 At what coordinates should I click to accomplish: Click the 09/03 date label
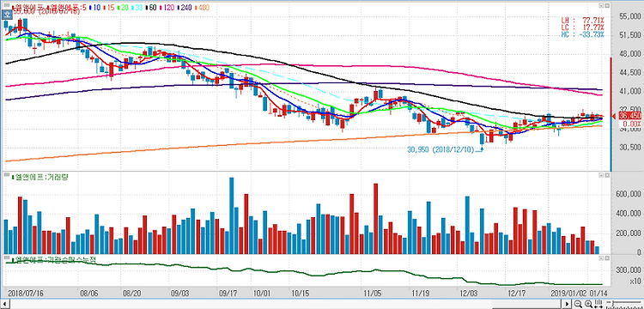[x=179, y=294]
